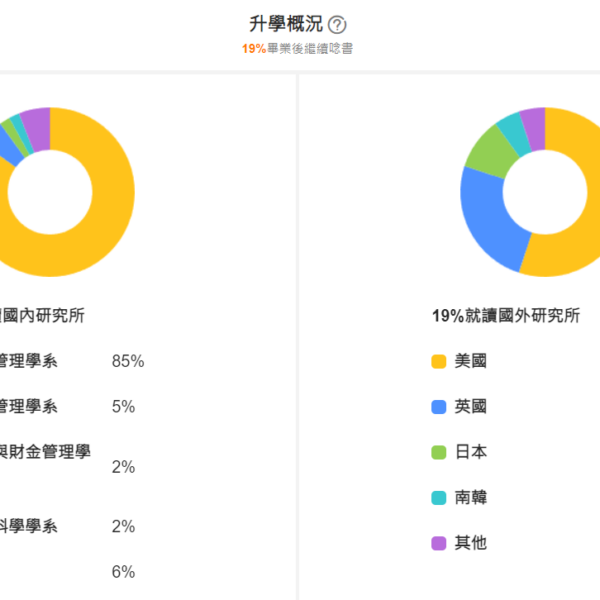The image size is (600, 600).
Task: Click the 升學概況 section heading
Action: [284, 25]
